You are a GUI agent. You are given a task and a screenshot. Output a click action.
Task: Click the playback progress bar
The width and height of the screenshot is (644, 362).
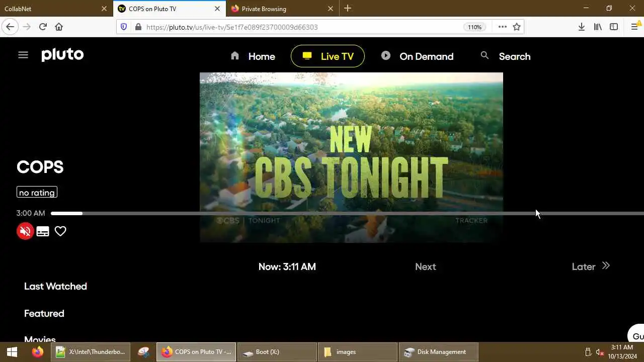(x=347, y=214)
